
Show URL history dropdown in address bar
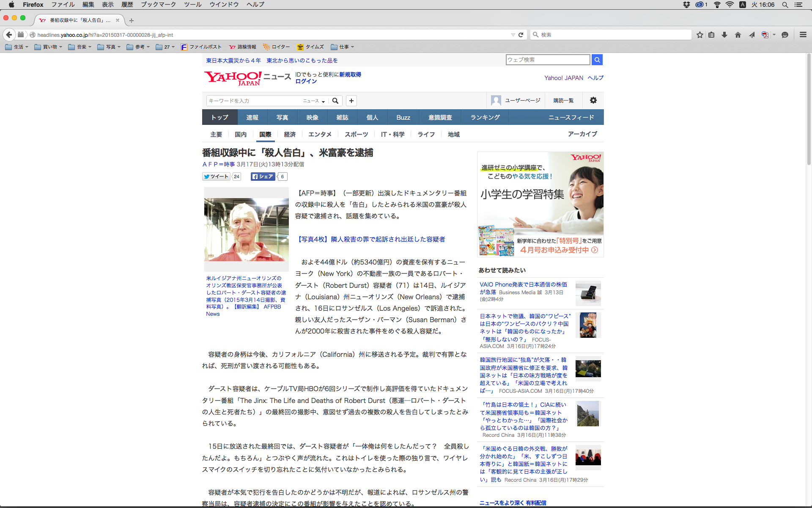tap(513, 35)
